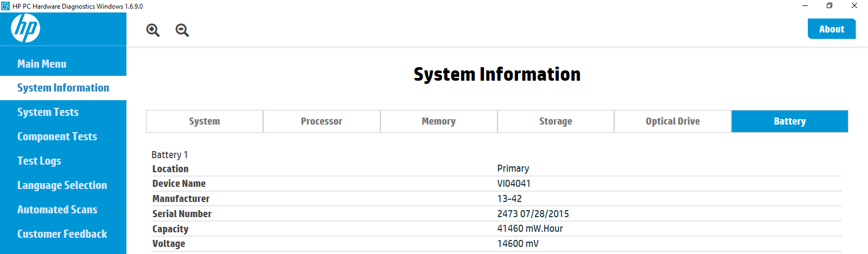
Task: Switch to the Memory tab
Action: 439,121
